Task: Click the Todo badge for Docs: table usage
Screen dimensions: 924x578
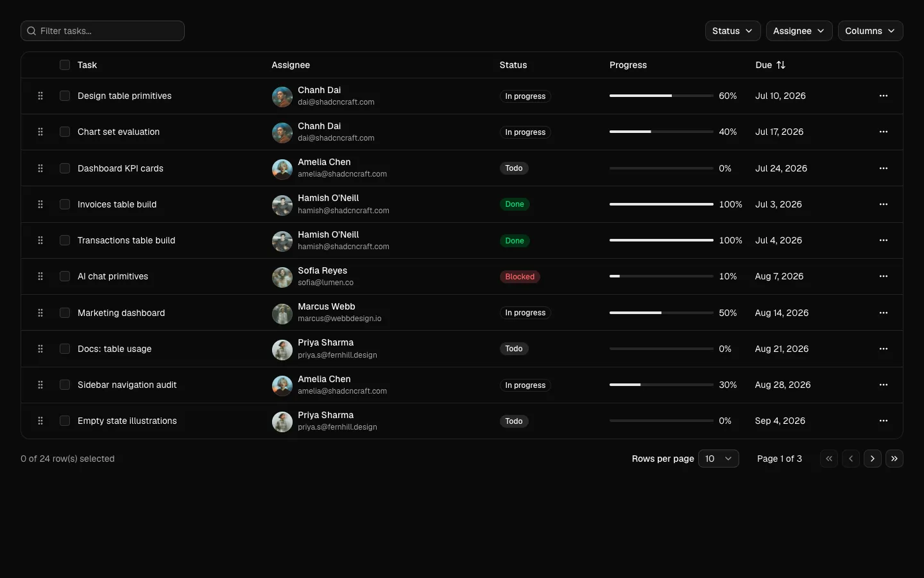Action: [x=514, y=349]
